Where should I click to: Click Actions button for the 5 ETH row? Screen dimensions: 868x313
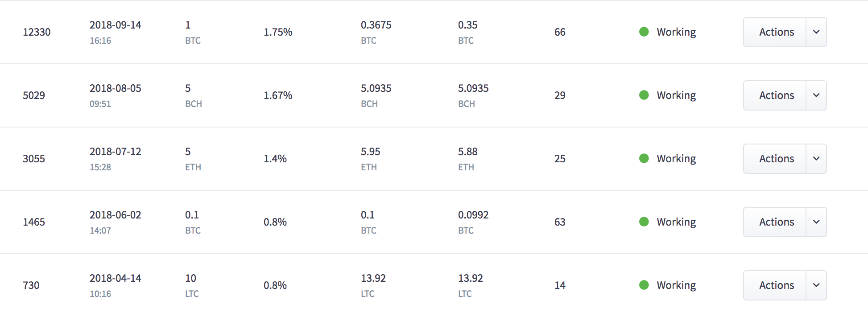[x=775, y=159]
